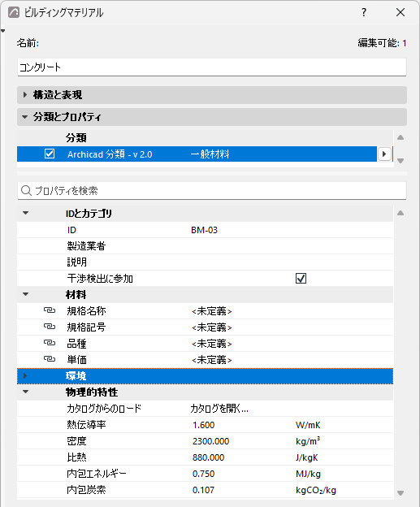Image resolution: width=420 pixels, height=507 pixels.
Task: Collapse the IDとカテゴリ group
Action: [25, 213]
